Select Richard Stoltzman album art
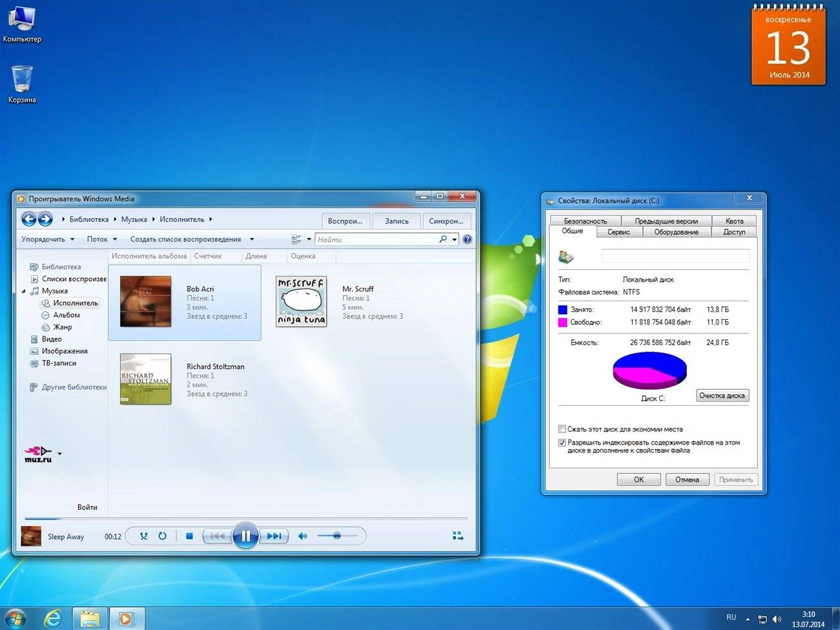 pos(145,379)
